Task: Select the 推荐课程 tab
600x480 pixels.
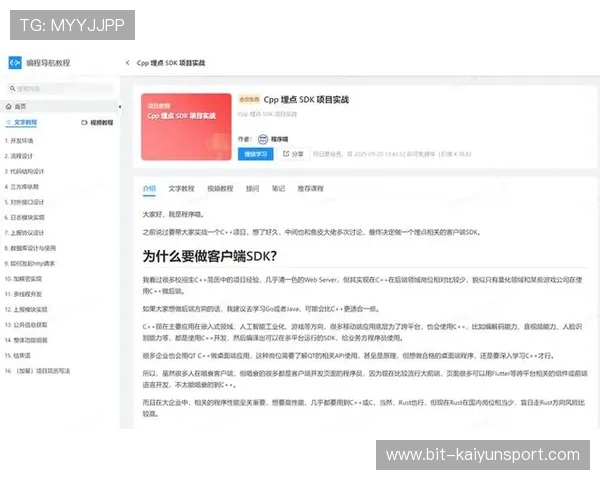Action: coord(310,189)
